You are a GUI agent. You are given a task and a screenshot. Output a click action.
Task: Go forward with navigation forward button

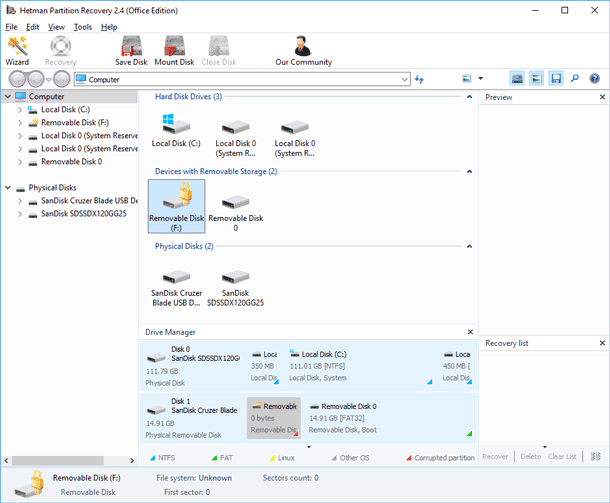coord(36,79)
